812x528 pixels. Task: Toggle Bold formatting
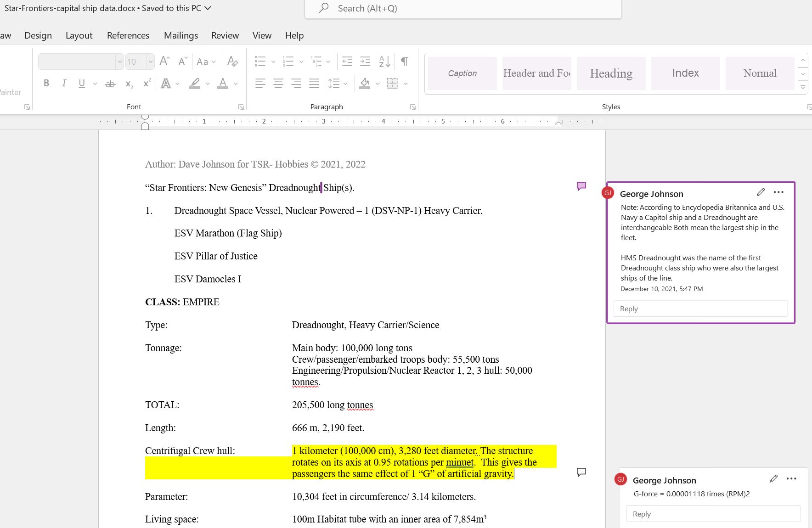(x=46, y=83)
